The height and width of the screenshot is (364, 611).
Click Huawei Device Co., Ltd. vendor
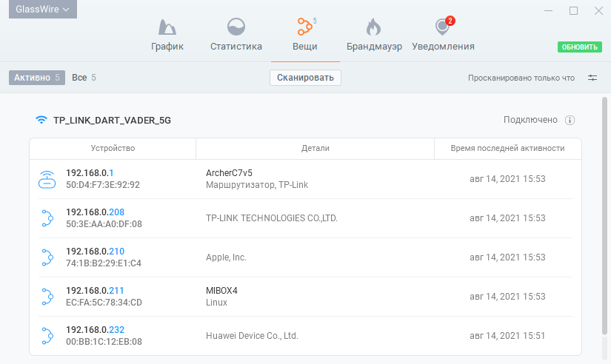252,336
